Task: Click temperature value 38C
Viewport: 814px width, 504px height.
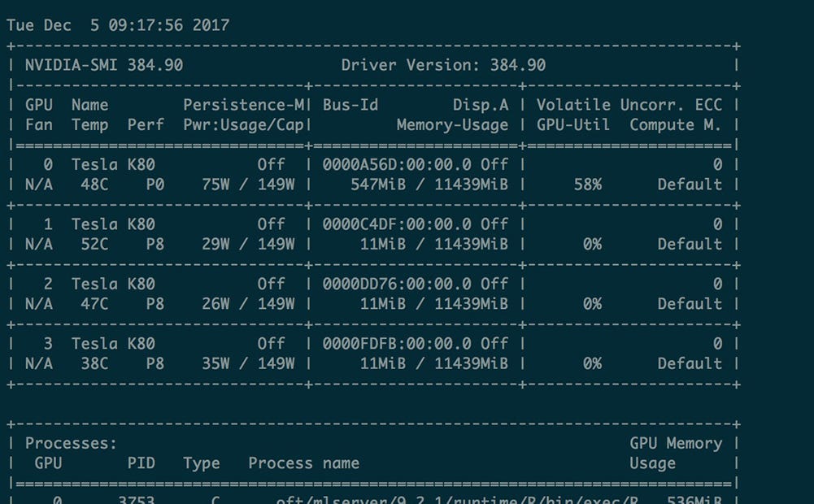Action: tap(94, 363)
